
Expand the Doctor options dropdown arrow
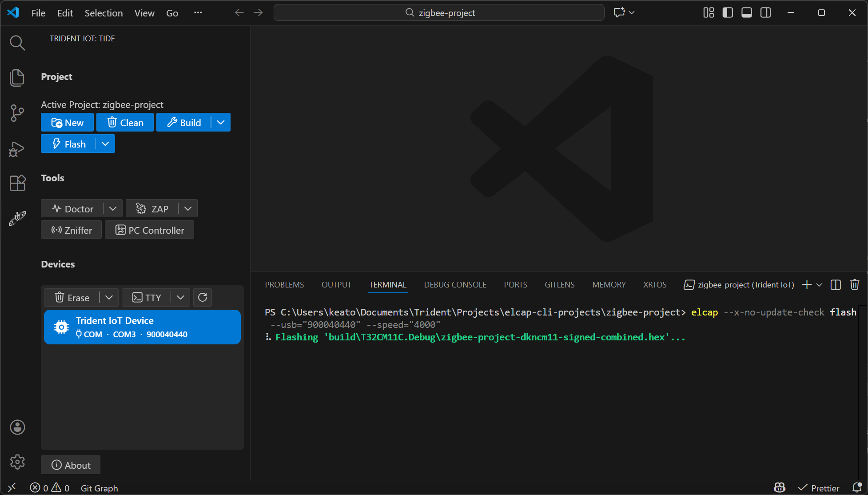[x=113, y=208]
